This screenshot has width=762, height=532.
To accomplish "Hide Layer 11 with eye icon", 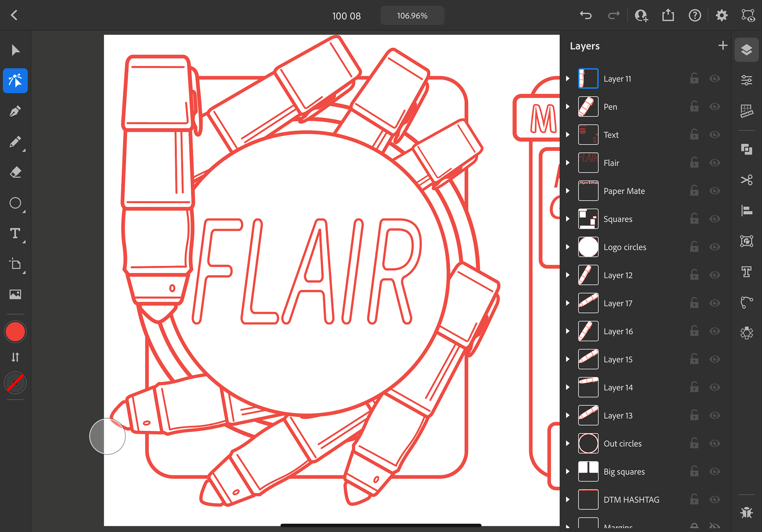I will [715, 79].
